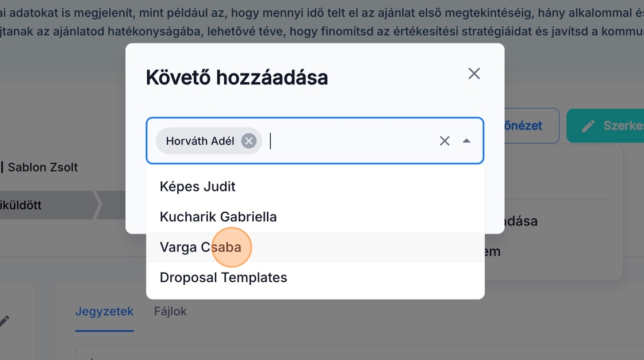
Task: Select the Droposal Templates option
Action: [x=224, y=277]
